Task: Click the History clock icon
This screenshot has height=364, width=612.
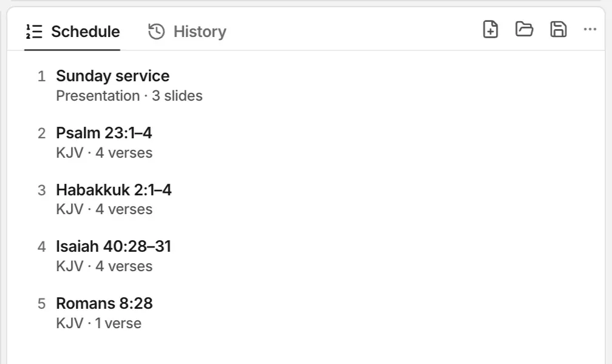Action: coord(157,32)
